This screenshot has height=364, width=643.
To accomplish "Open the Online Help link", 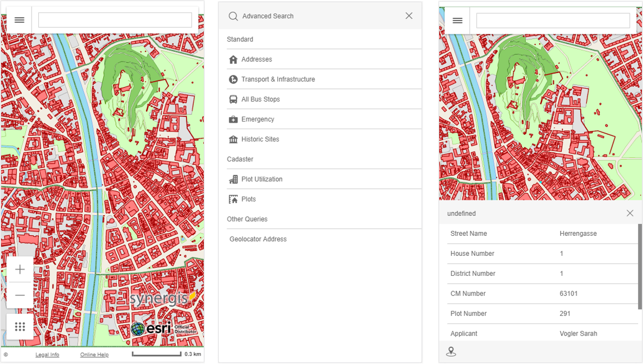I will pyautogui.click(x=94, y=355).
